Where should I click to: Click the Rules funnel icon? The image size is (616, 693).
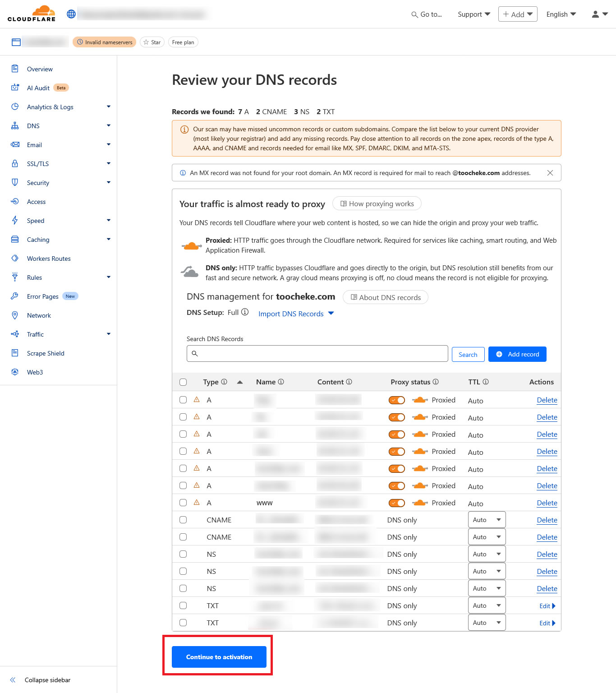tap(15, 277)
